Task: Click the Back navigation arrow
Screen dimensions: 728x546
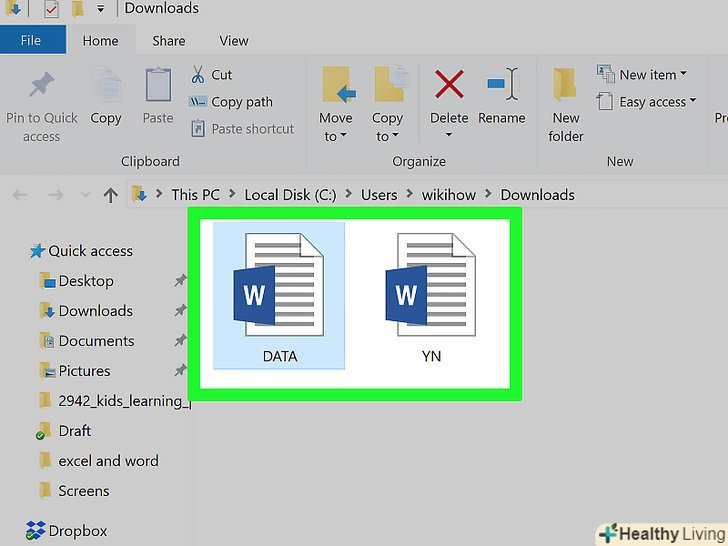Action: click(x=20, y=195)
